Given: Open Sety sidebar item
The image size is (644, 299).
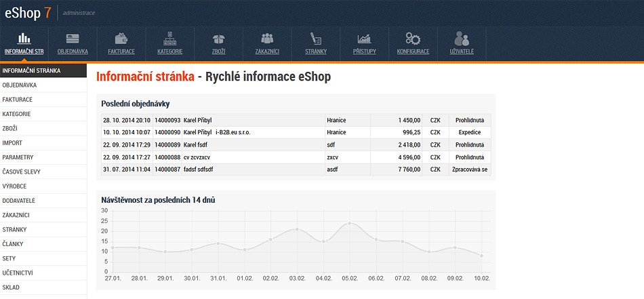Looking at the screenshot, I should 43,259.
